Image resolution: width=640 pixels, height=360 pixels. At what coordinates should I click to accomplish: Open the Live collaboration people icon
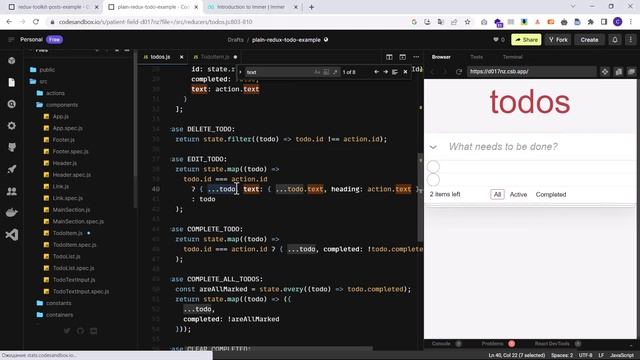(11, 191)
